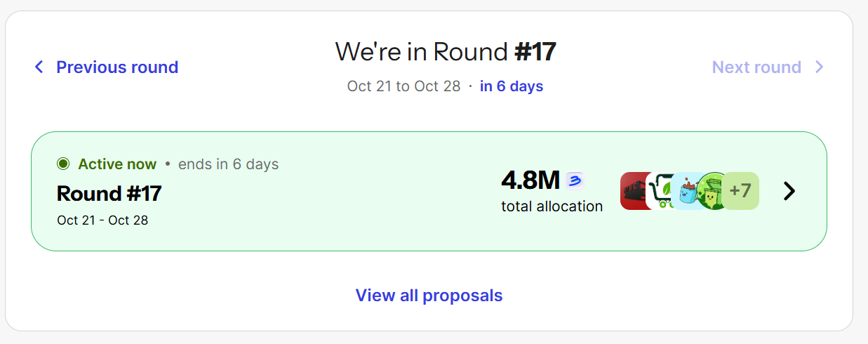Click the Round #17 card title
Image resolution: width=868 pixels, height=344 pixels.
point(109,193)
